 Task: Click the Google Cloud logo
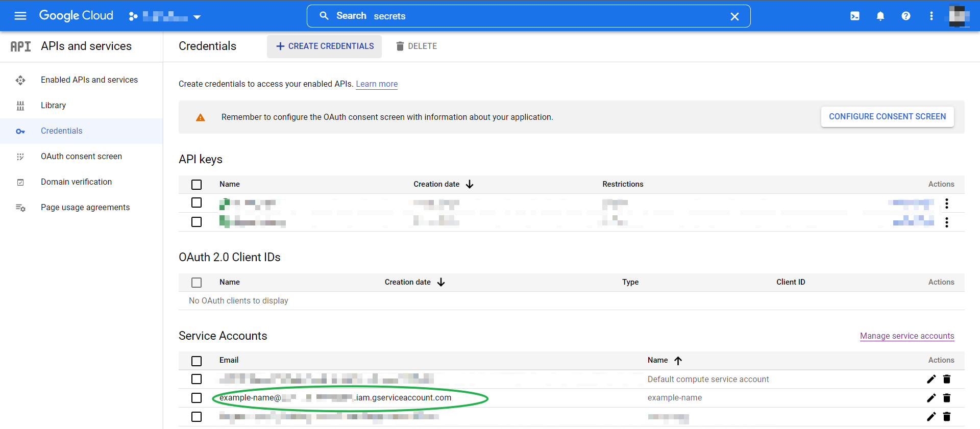pyautogui.click(x=76, y=16)
